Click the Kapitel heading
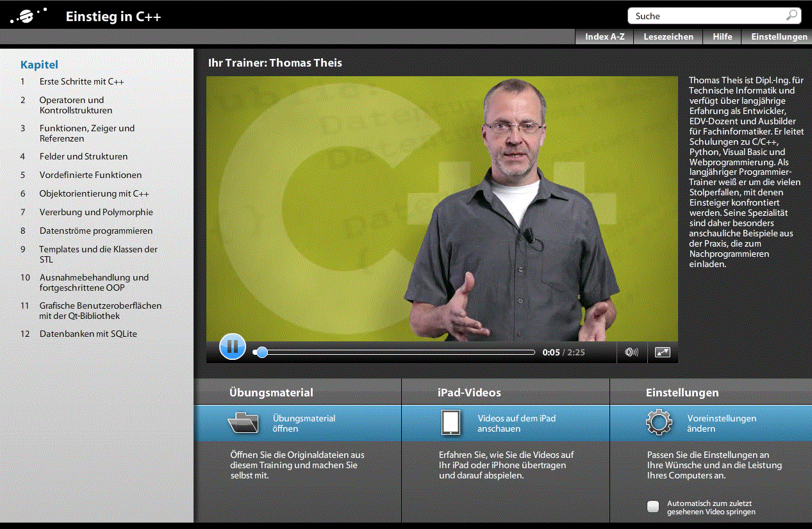Screen dimensions: 812x529 click(39, 64)
